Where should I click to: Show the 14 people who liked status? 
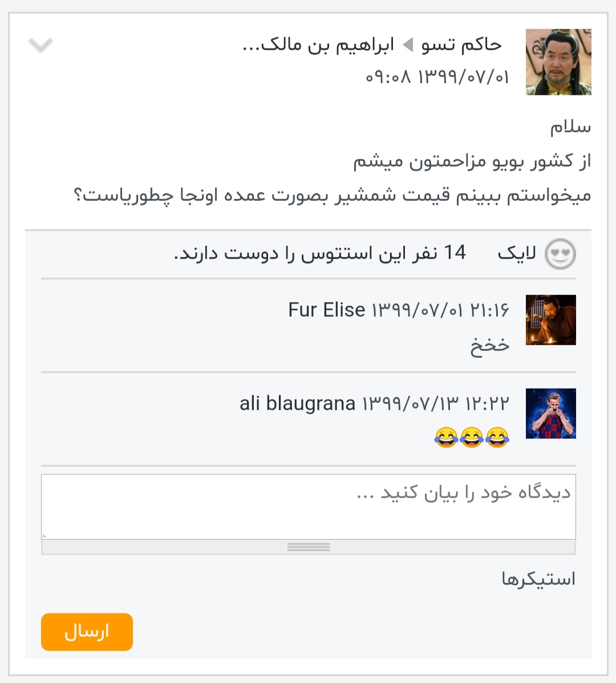click(x=320, y=253)
